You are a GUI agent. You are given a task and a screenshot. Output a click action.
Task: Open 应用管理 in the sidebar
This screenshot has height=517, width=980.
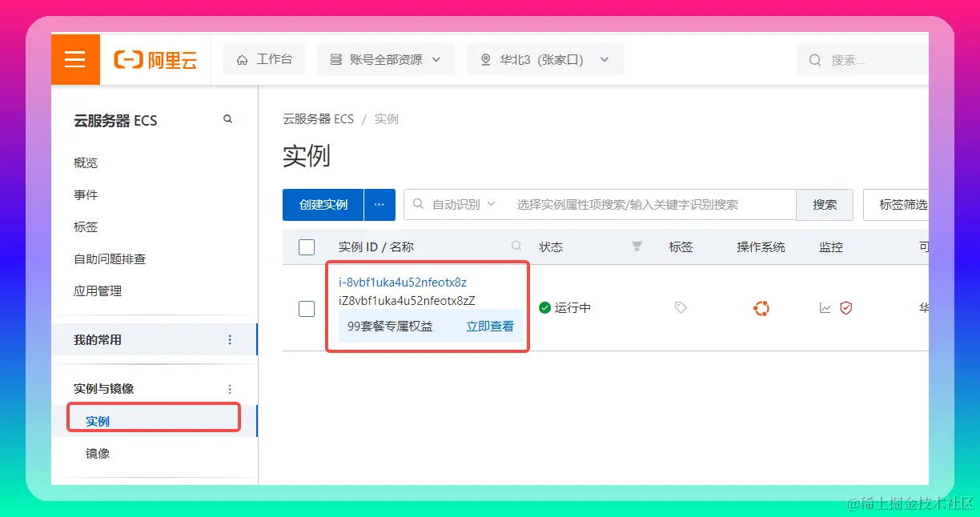point(98,291)
